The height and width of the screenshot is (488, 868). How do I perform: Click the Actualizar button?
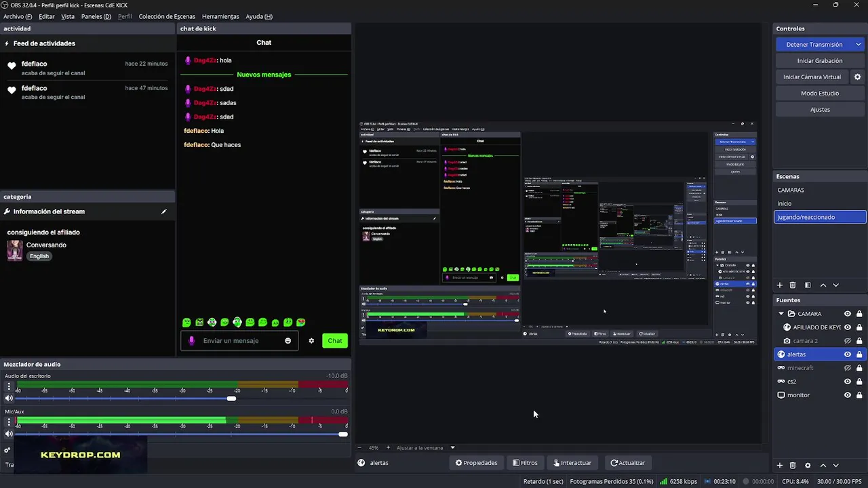627,463
